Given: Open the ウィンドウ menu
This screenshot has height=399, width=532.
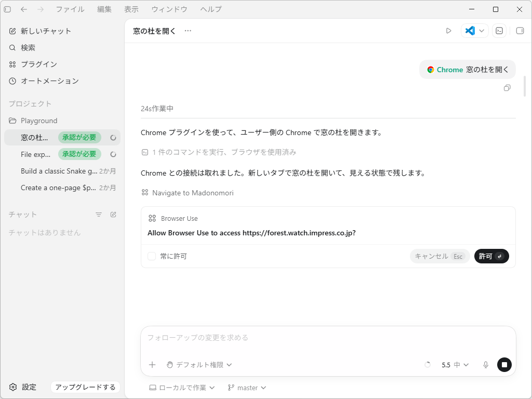Looking at the screenshot, I should click(x=169, y=9).
